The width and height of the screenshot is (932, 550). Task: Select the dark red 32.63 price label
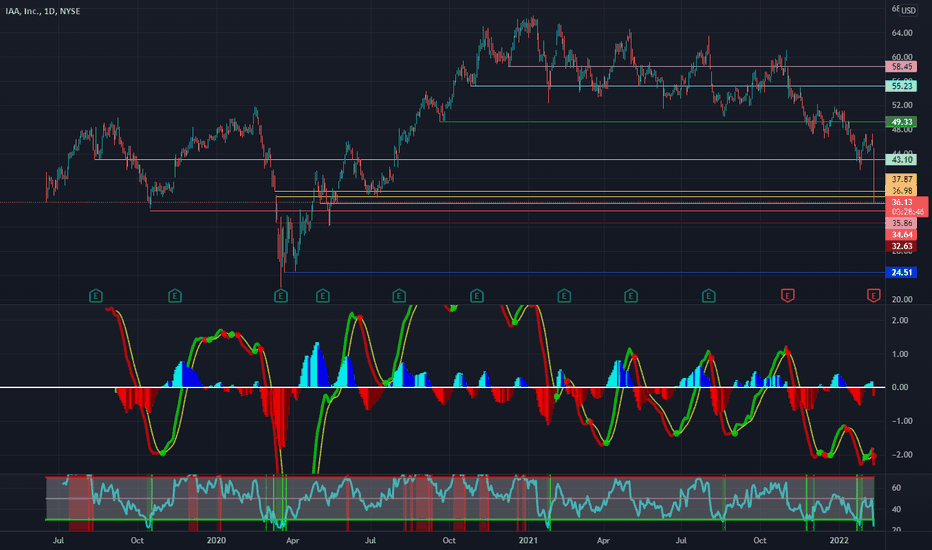coord(901,246)
